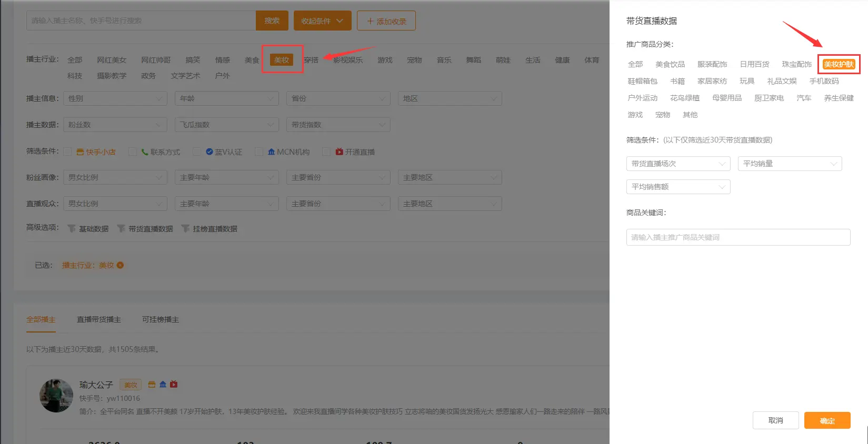
Task: Click the MCN icon beside 瑜大公子
Action: [163, 385]
